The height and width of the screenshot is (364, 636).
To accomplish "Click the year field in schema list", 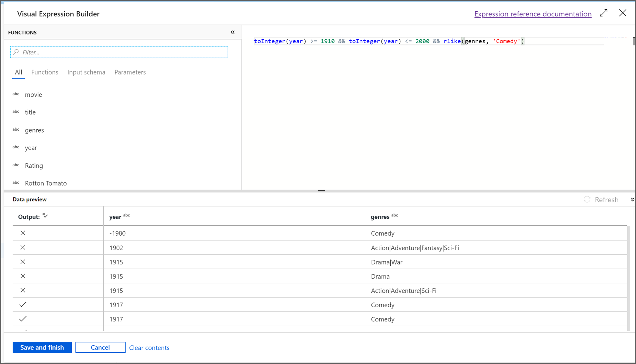I will click(x=31, y=148).
